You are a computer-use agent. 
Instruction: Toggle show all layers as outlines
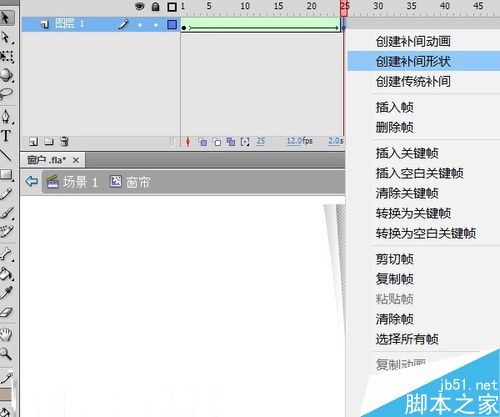(172, 7)
